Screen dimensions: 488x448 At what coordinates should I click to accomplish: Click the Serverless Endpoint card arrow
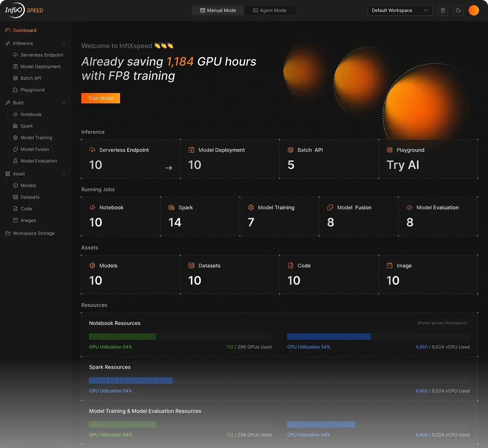coord(169,168)
